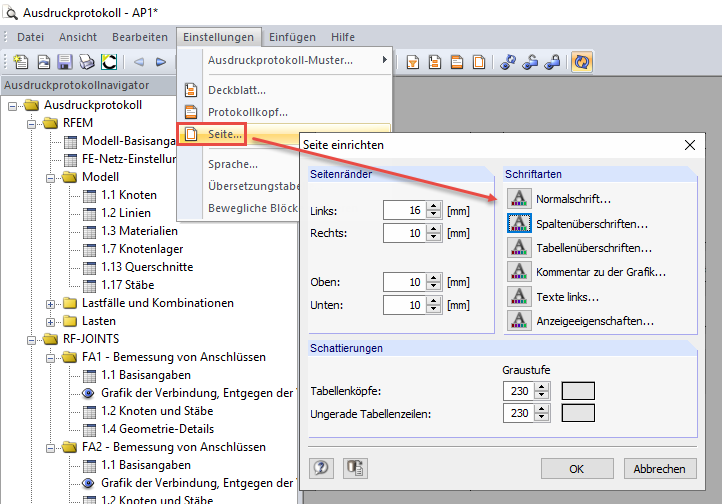
Task: Click the insert graphic toolbar icon
Action: tap(44, 62)
